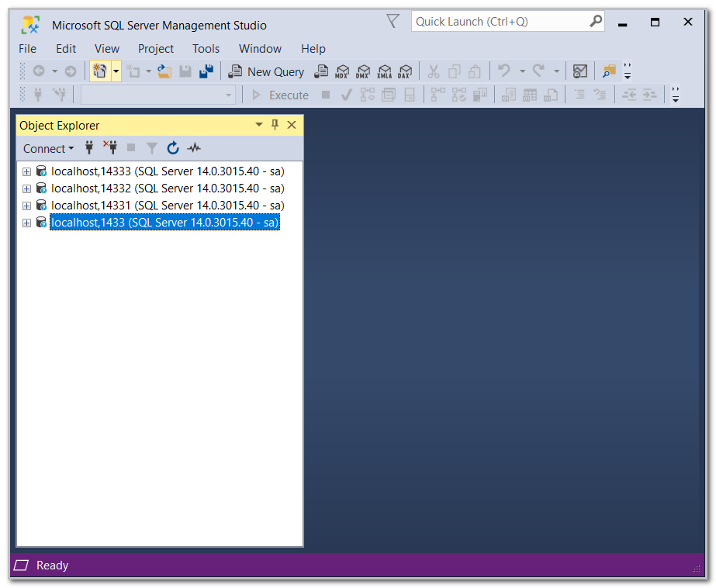Parse the query with the checkmark icon

coord(346,94)
